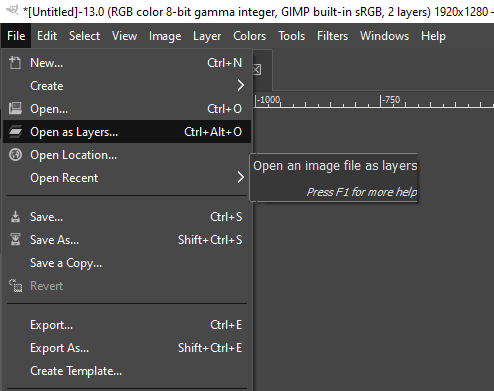
Task: Click the Ctrl+N shortcut label
Action: pyautogui.click(x=225, y=63)
